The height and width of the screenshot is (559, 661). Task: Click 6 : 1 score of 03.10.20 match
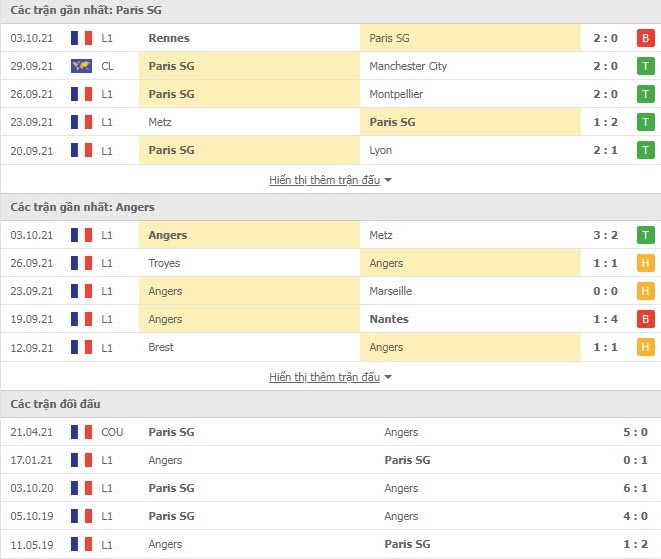(635, 488)
